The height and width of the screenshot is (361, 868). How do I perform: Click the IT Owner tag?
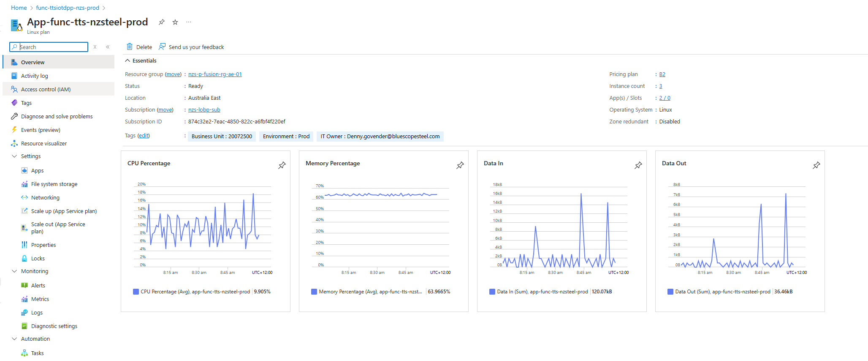pyautogui.click(x=380, y=136)
